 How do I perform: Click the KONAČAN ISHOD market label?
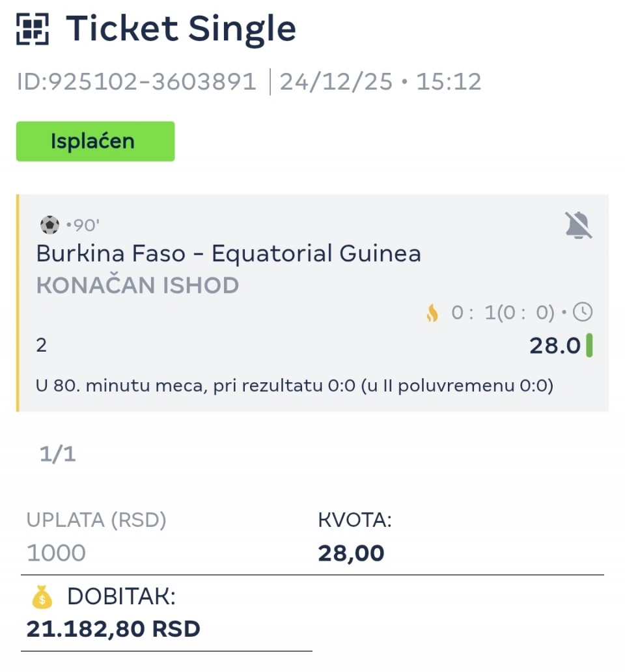pos(138,285)
